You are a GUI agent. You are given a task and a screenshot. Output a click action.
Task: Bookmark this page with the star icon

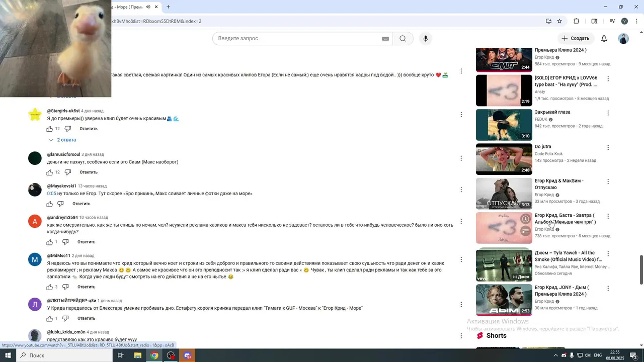[559, 21]
